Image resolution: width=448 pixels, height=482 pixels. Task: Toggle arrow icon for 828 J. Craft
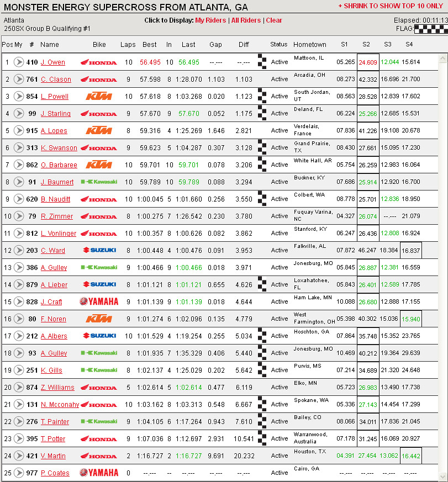(19, 301)
